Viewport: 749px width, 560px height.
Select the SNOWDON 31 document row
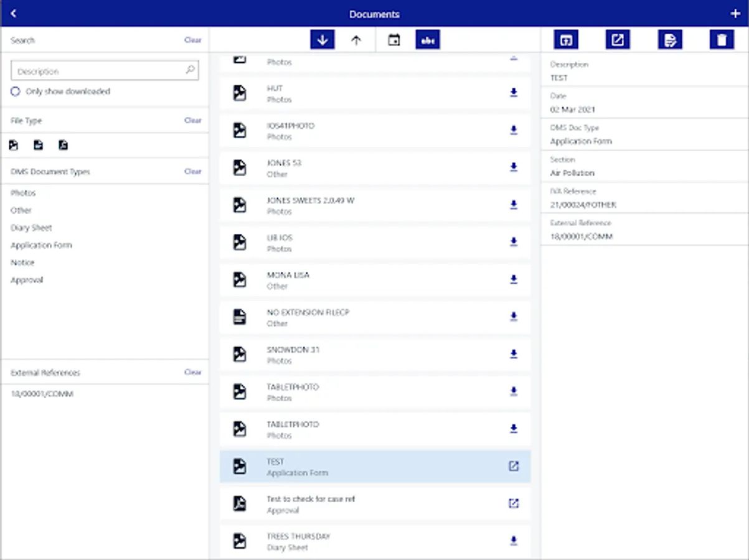[x=375, y=355]
